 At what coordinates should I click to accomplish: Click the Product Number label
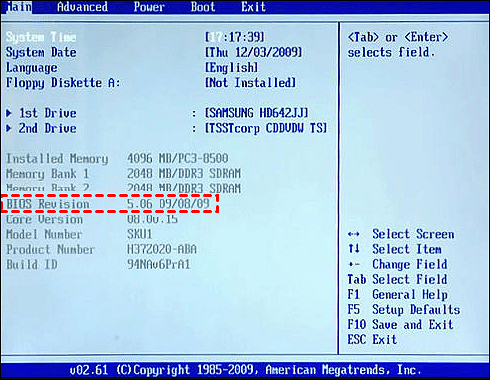tap(51, 249)
